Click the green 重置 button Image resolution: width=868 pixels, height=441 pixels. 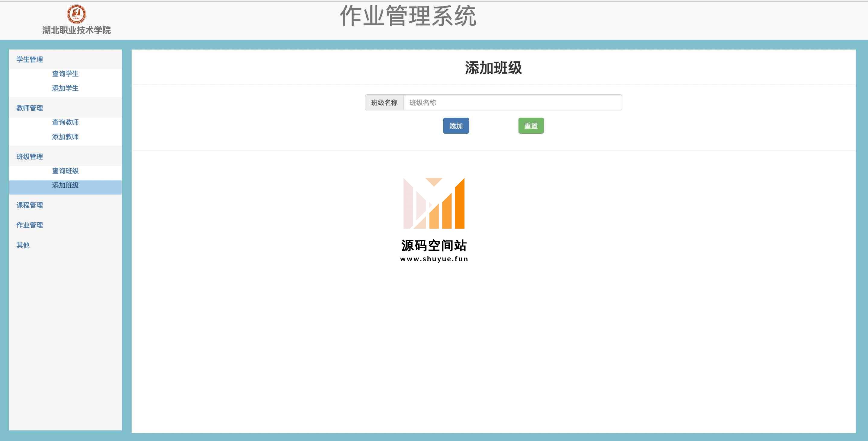(531, 126)
